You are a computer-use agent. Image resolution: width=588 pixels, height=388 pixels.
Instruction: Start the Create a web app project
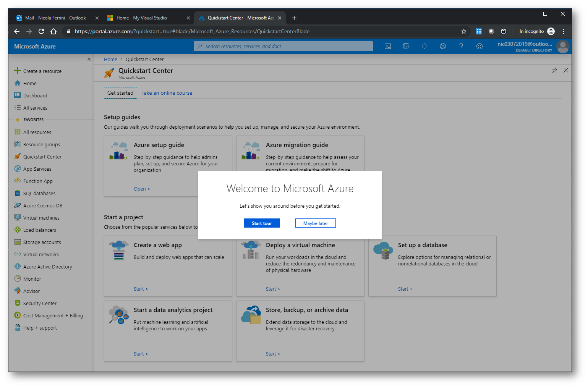[x=141, y=289]
